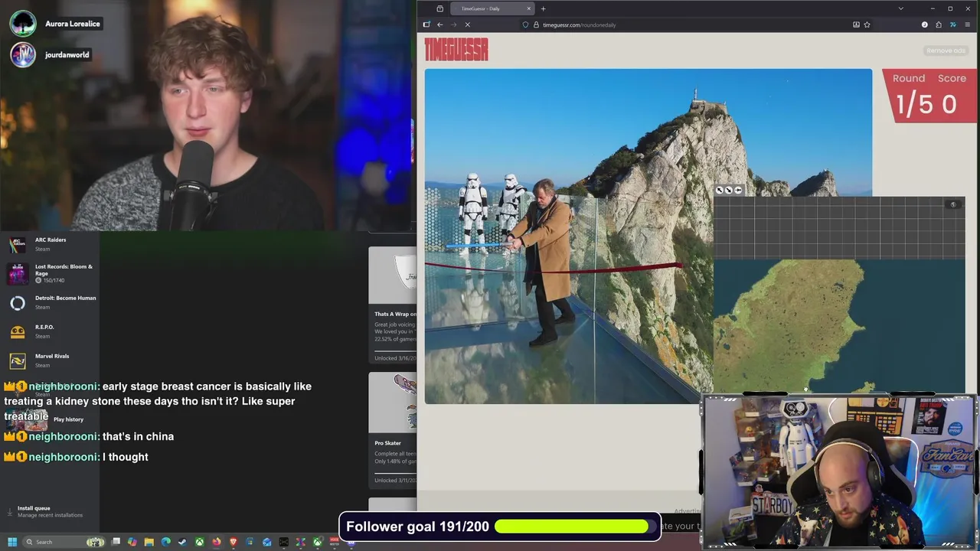This screenshot has width=980, height=551.
Task: Open Brave browser from taskbar
Action: (234, 542)
